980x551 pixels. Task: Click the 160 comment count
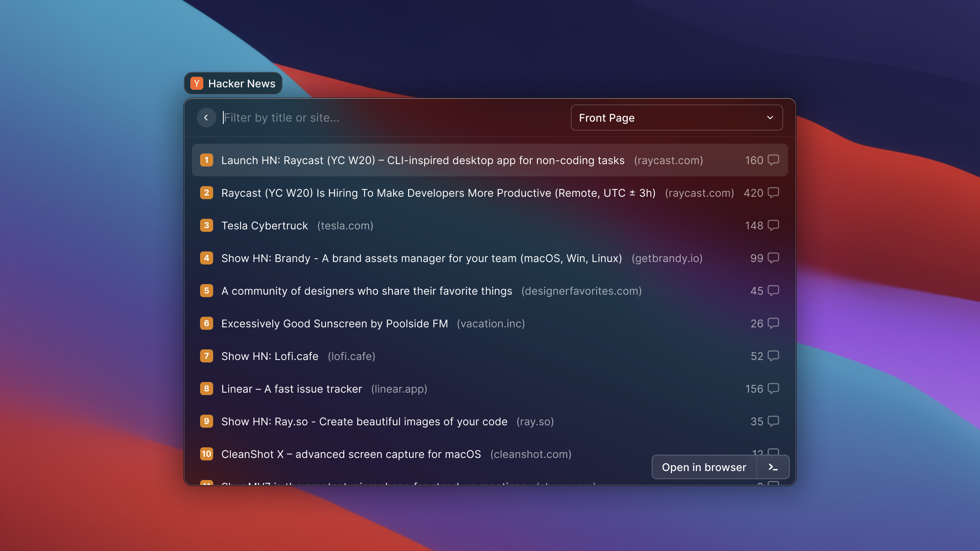[x=754, y=160]
